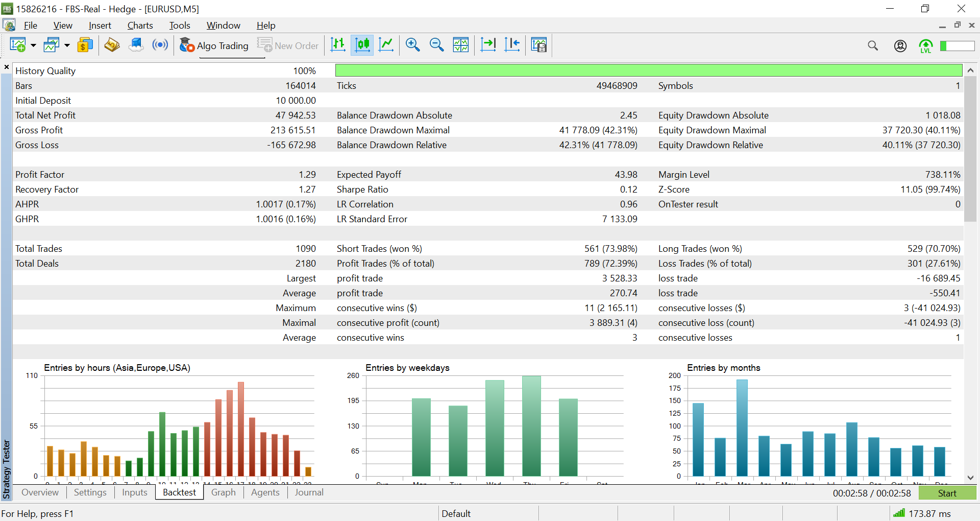Open the Charts menu
The height and width of the screenshot is (521, 980).
tap(140, 26)
